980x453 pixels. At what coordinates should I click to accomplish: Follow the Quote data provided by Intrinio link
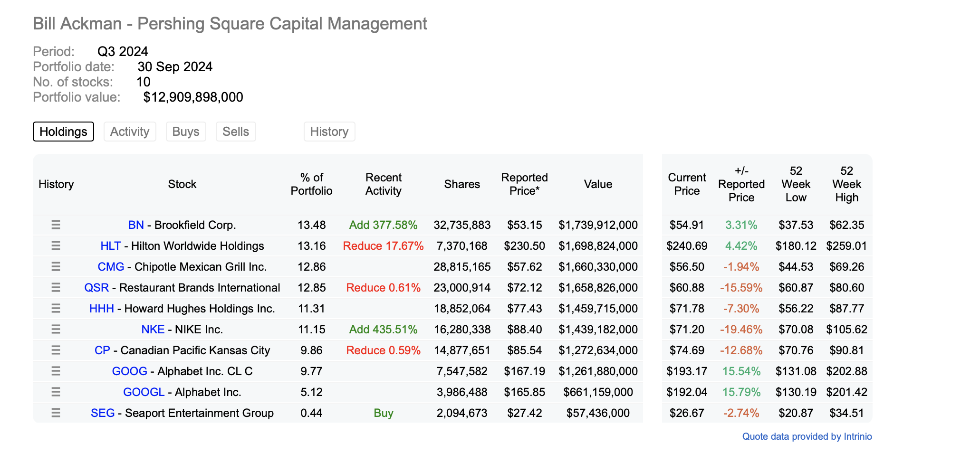pyautogui.click(x=807, y=436)
